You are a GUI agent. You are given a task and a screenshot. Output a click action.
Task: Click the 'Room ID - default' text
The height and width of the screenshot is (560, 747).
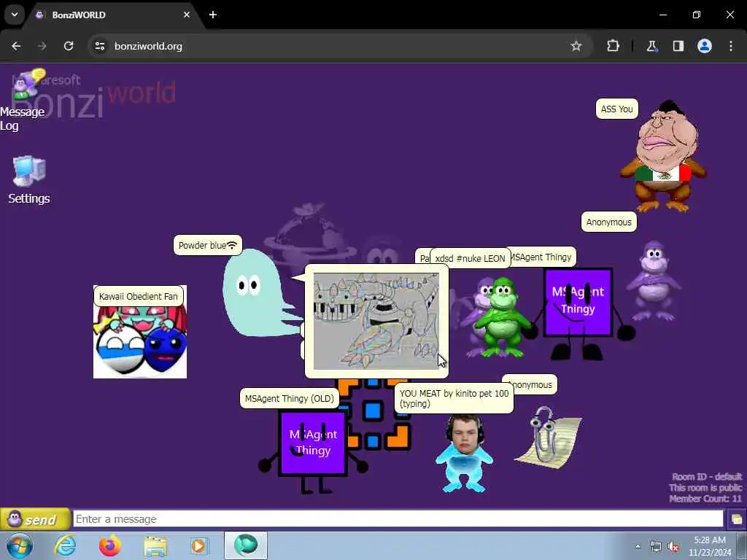click(707, 477)
